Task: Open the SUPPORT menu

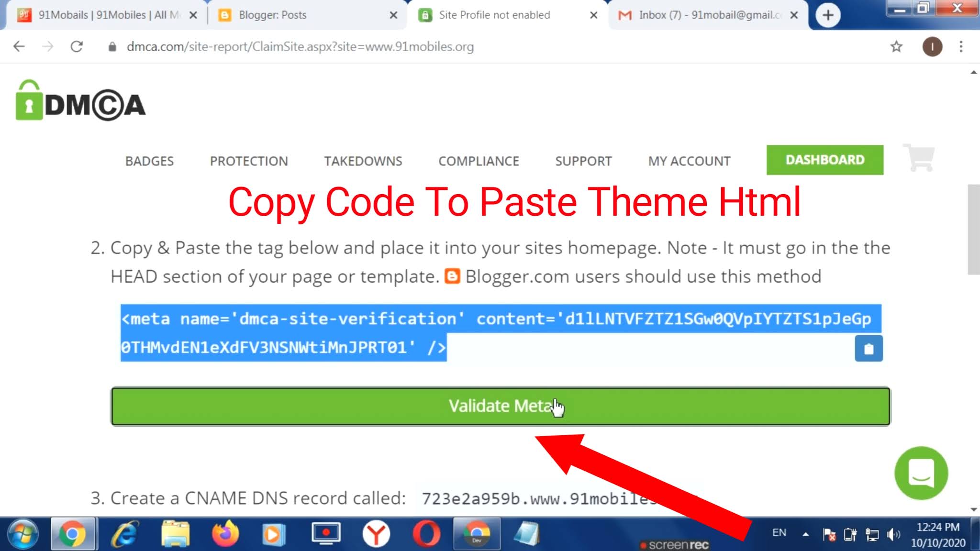Action: (x=583, y=161)
